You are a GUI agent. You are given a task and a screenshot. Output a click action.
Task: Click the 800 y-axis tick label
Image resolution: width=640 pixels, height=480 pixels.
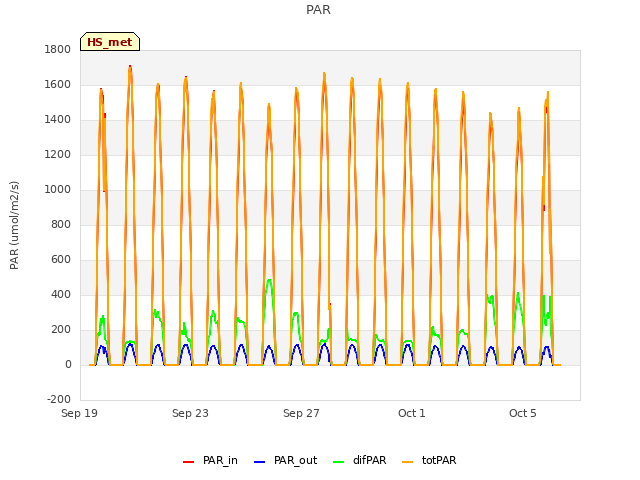61,224
